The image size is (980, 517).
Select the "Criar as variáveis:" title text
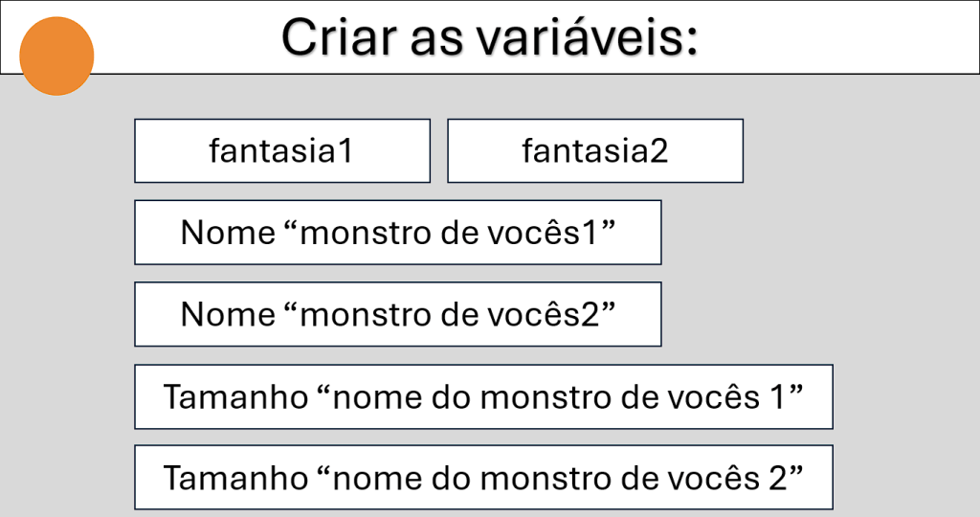[x=489, y=37]
